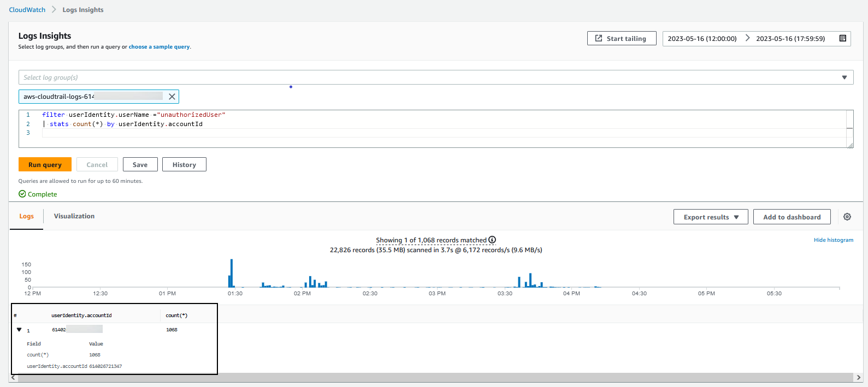Open the results settings gear
The image size is (868, 387).
tap(847, 217)
